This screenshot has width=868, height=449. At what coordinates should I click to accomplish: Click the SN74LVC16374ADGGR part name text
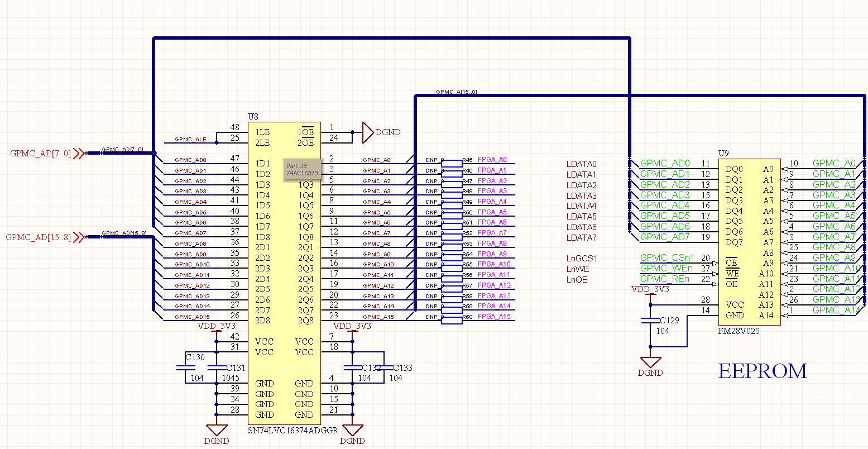click(x=293, y=431)
